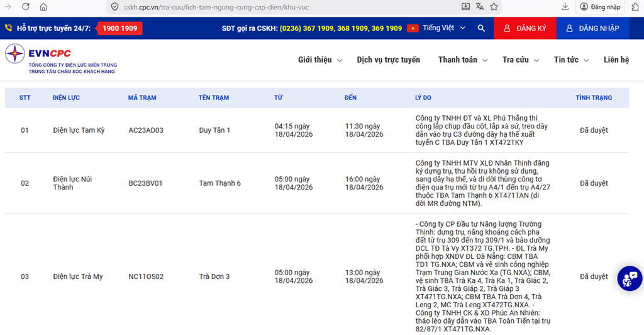The height and width of the screenshot is (335, 644).
Task: Click the blue ĐĂNG NHẬP button
Action: pos(592,28)
